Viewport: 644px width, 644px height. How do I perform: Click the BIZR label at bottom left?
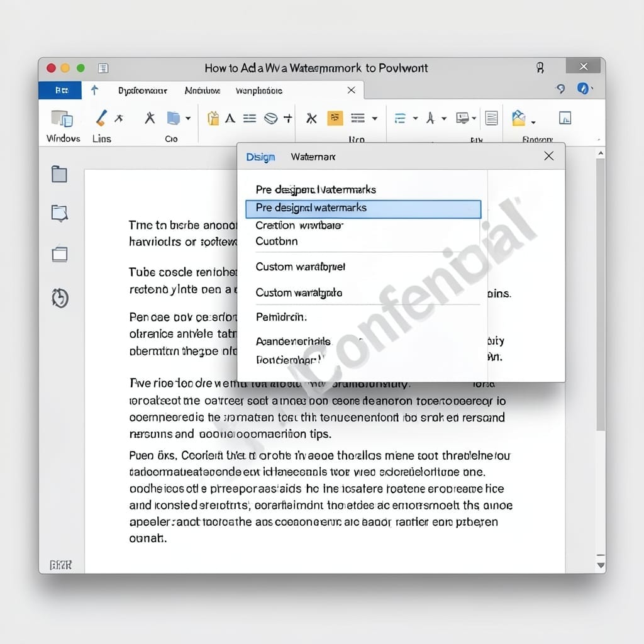pos(61,565)
